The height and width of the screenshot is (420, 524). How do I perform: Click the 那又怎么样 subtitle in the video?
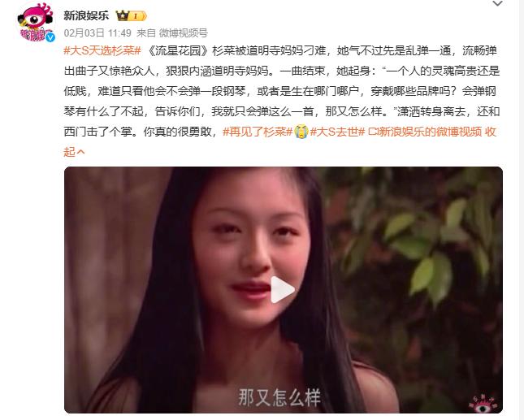point(279,397)
